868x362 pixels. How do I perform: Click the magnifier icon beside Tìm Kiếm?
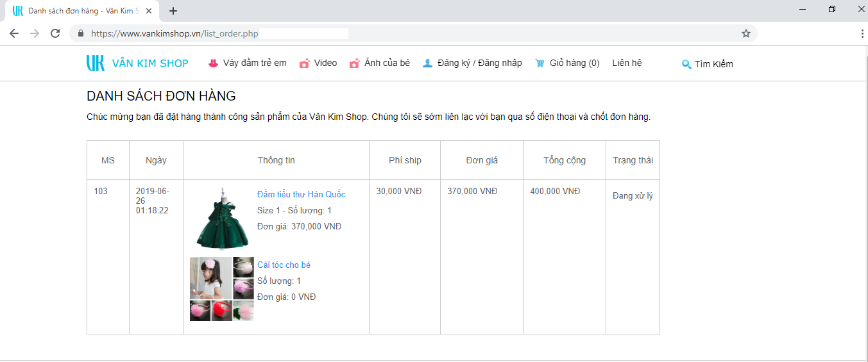(686, 64)
